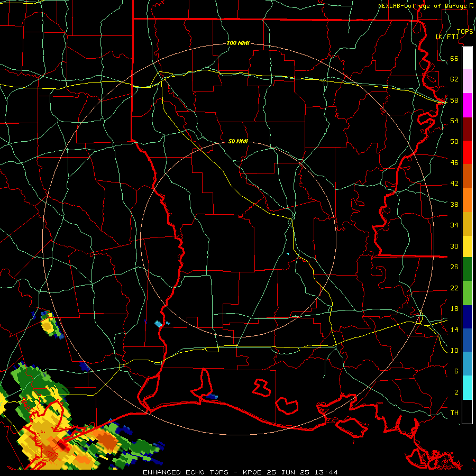Click the "22" legend value

pos(454,288)
